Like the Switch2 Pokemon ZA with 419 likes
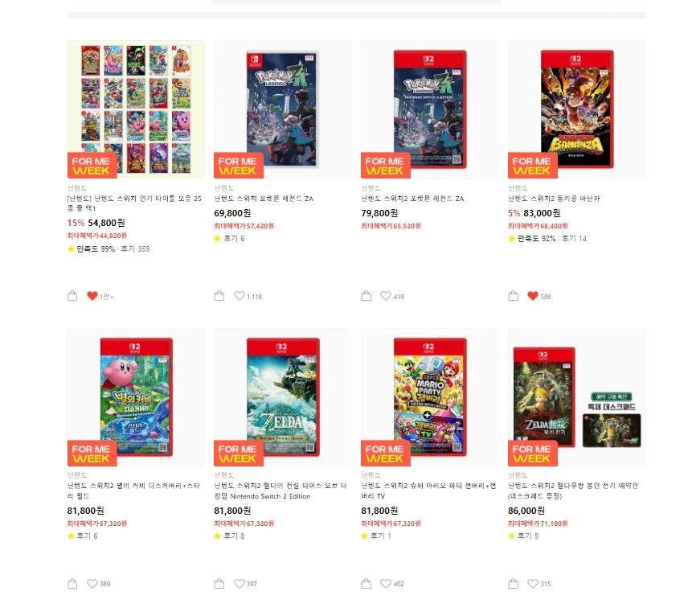Viewport: 692px width, 616px height. pyautogui.click(x=385, y=296)
